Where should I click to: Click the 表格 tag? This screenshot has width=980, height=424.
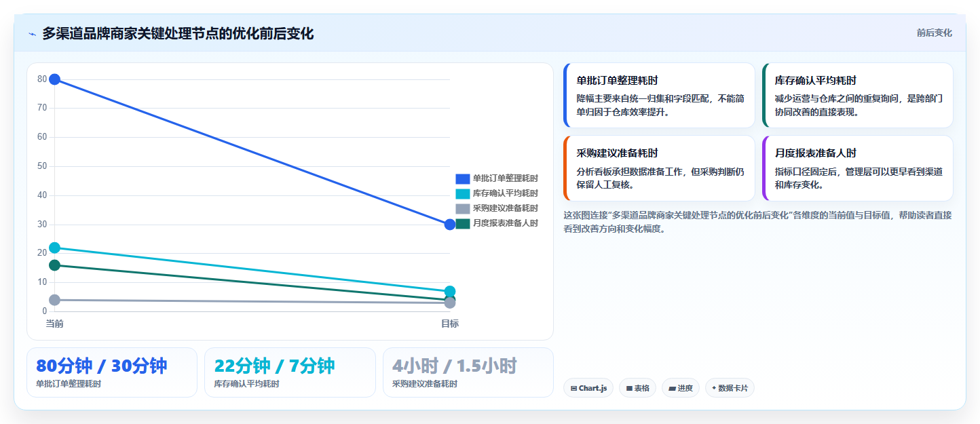pos(637,388)
